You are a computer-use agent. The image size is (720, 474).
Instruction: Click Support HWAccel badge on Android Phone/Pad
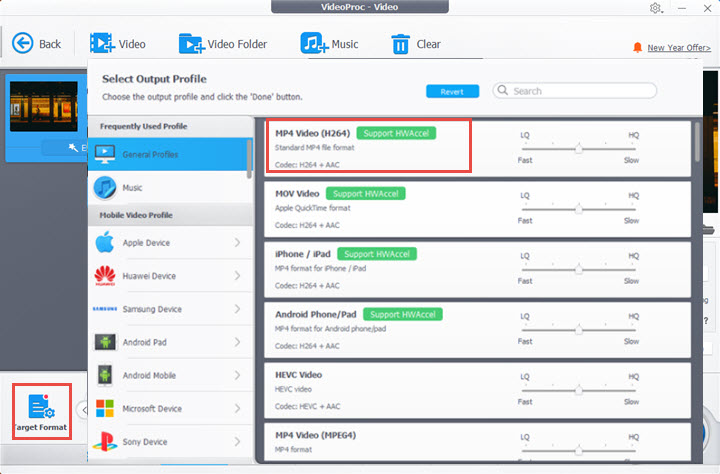click(x=403, y=315)
